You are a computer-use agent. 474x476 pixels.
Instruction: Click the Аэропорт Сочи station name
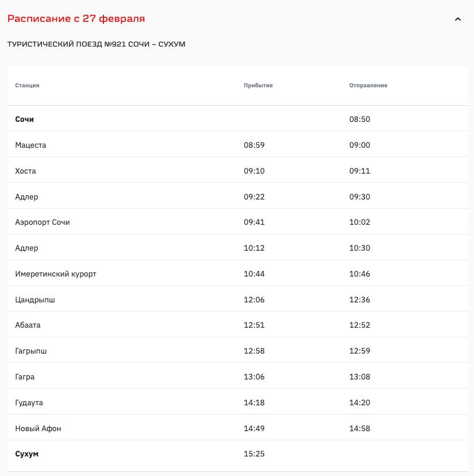(x=43, y=222)
